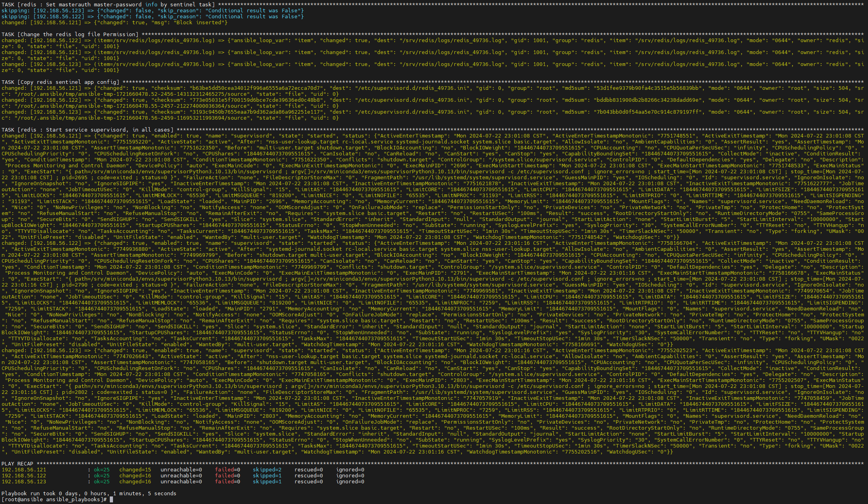The height and width of the screenshot is (504, 868).
Task: Click 'failed=0' in the 192.168.56.123 recap row
Action: pyautogui.click(x=228, y=482)
